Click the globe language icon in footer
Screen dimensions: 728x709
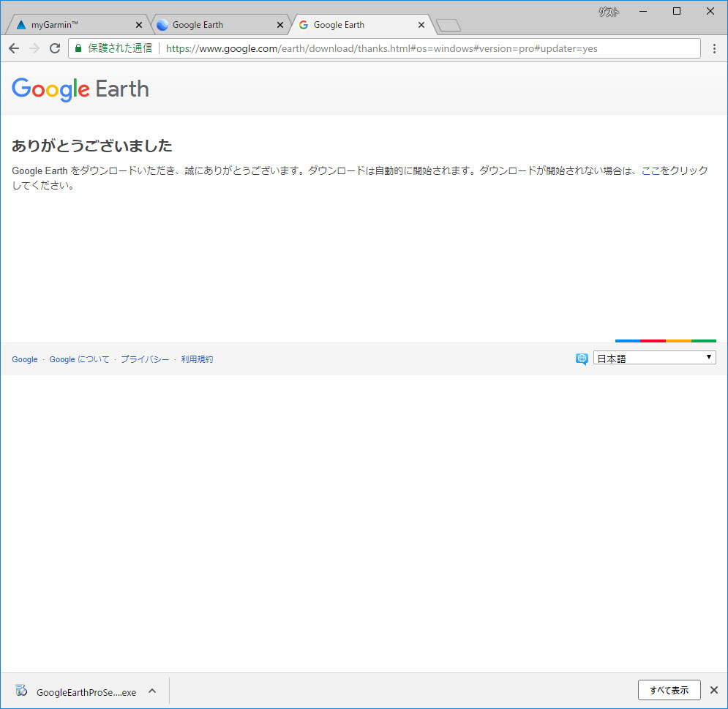[x=581, y=359]
